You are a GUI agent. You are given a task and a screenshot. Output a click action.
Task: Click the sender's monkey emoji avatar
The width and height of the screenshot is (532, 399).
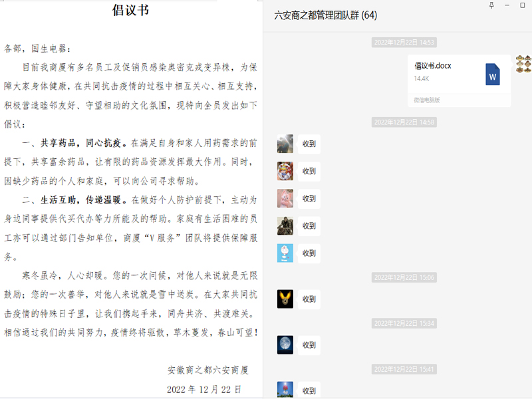[523, 64]
